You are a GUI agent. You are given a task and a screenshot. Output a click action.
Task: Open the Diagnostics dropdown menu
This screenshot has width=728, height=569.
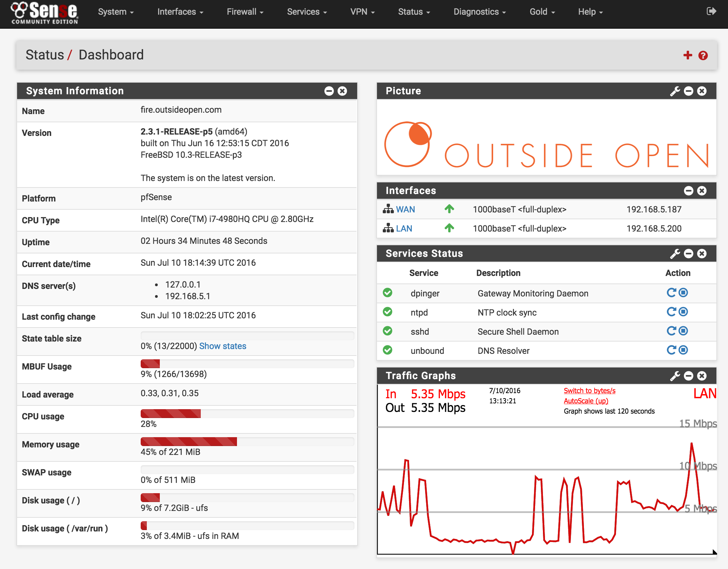point(479,12)
